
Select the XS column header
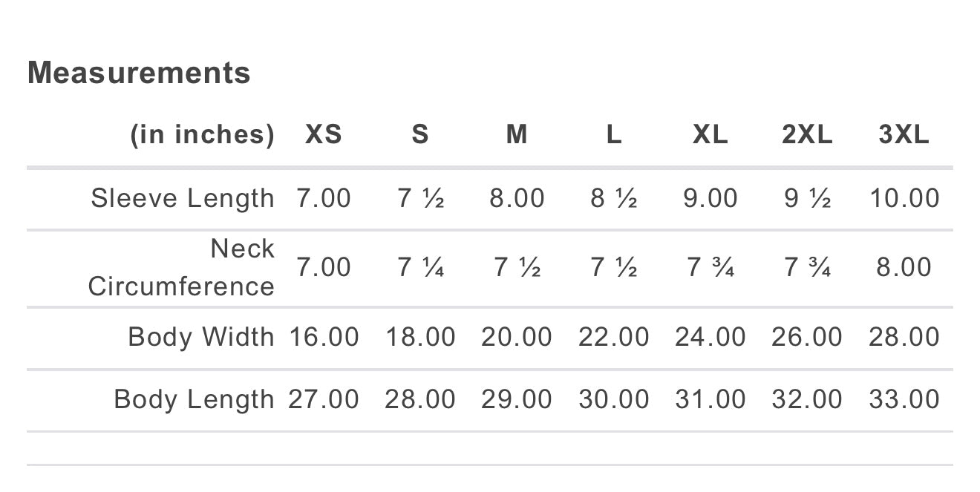pos(324,134)
